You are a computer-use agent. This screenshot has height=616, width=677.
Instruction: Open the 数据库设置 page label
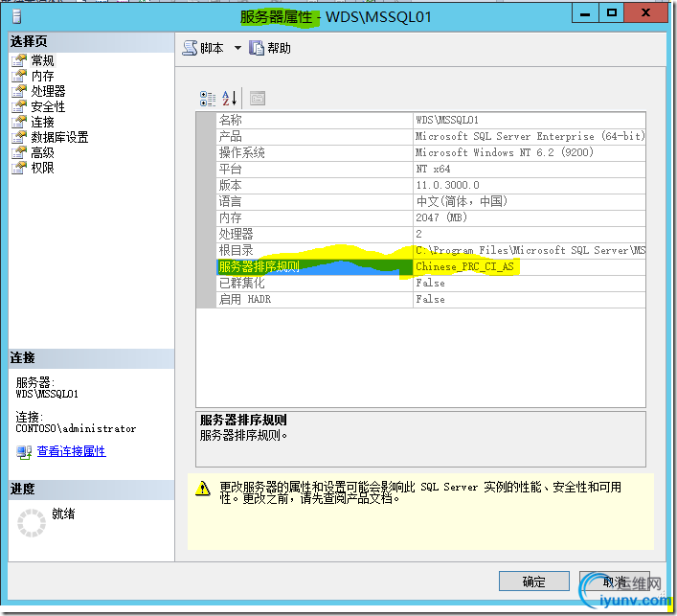(59, 137)
